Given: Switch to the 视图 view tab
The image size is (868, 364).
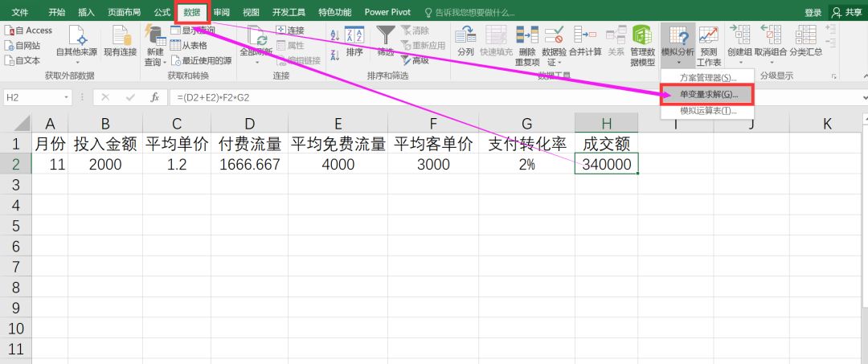Looking at the screenshot, I should (251, 12).
